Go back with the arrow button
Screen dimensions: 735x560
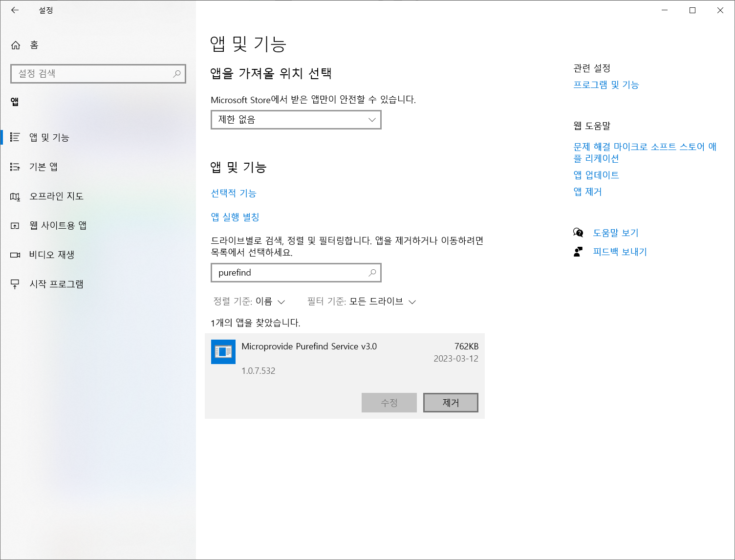pos(15,10)
